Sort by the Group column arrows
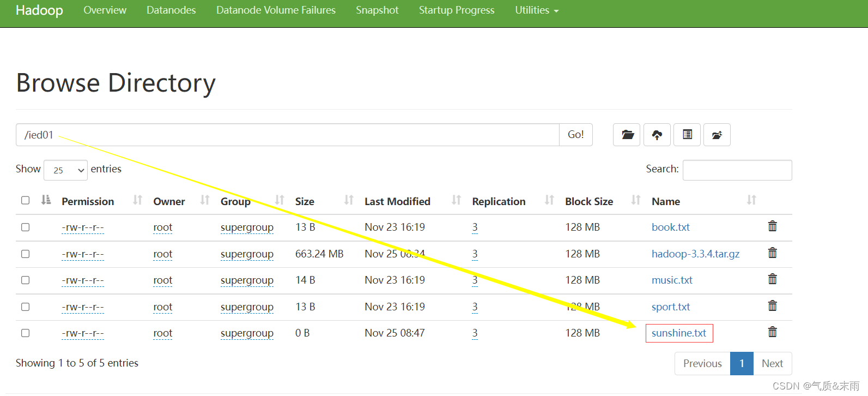 click(280, 201)
